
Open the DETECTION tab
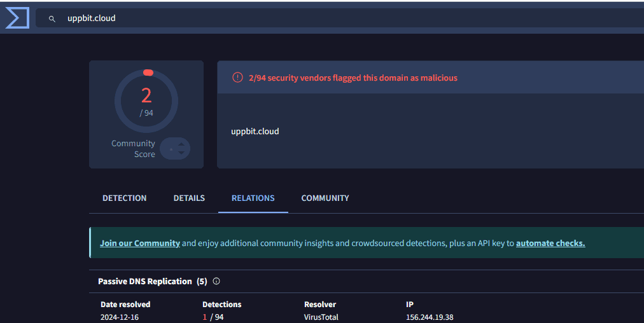click(x=124, y=198)
